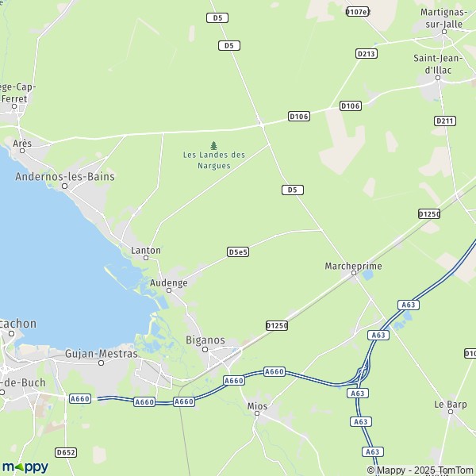The image size is (476, 476).
Task: Click the Marcheprime town label
Action: (353, 266)
